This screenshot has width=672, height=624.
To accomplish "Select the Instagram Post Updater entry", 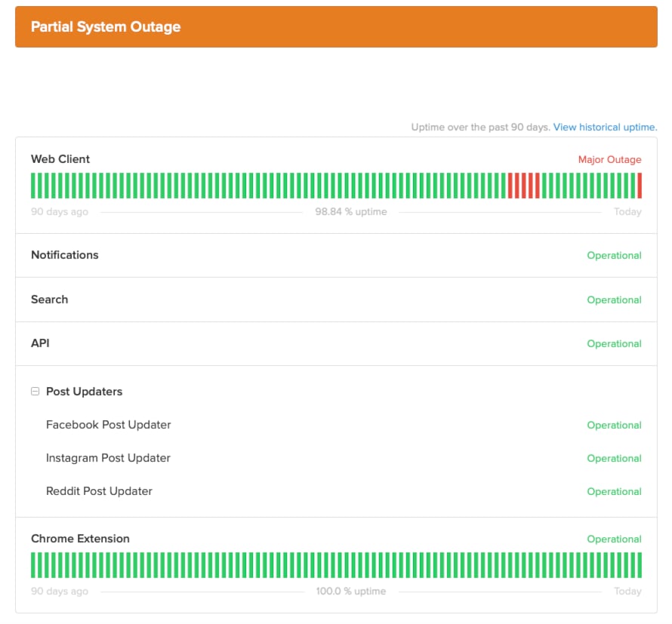I will (x=108, y=458).
